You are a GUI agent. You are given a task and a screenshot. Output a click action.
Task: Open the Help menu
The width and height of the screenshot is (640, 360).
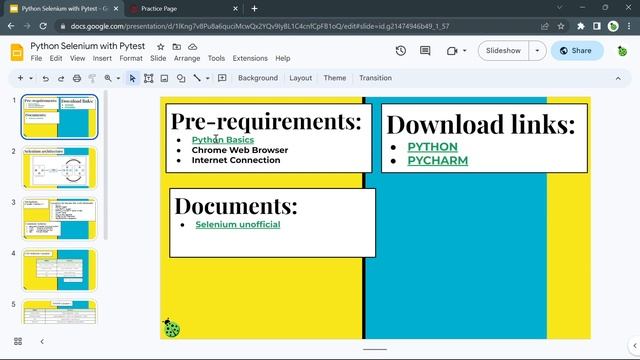click(x=282, y=58)
